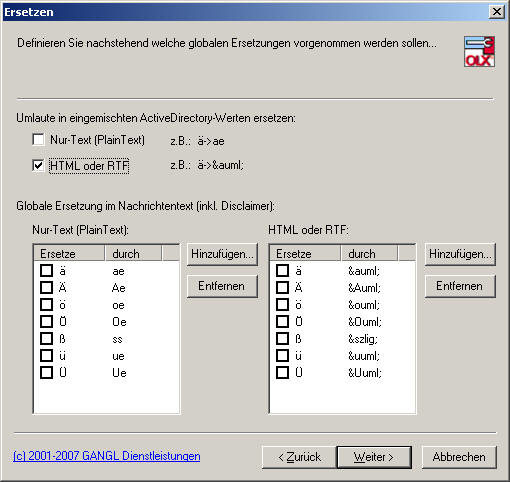The image size is (510, 482).
Task: Click Hinzufügen for the HTML list
Action: (460, 254)
